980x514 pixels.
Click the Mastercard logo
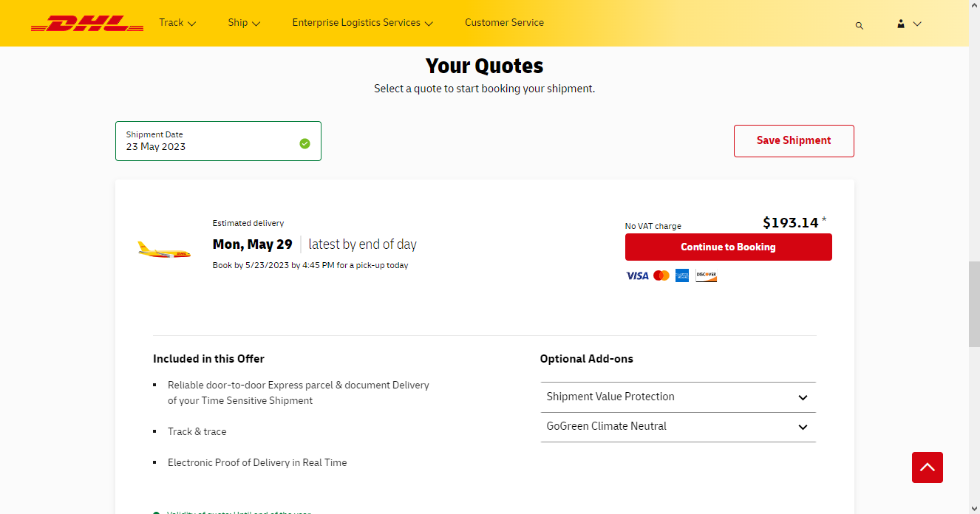click(x=661, y=275)
